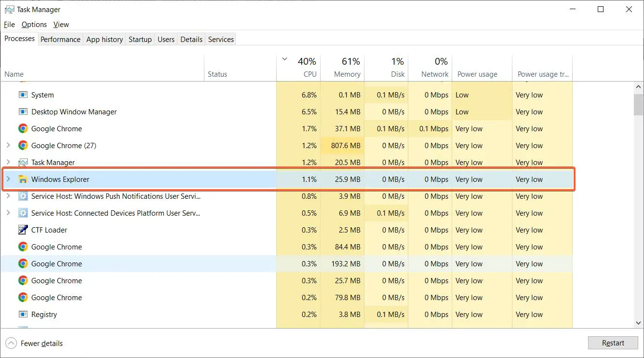Viewport: 644px width, 358px height.
Task: Click the 6.5% CPU value
Action: [x=309, y=112]
